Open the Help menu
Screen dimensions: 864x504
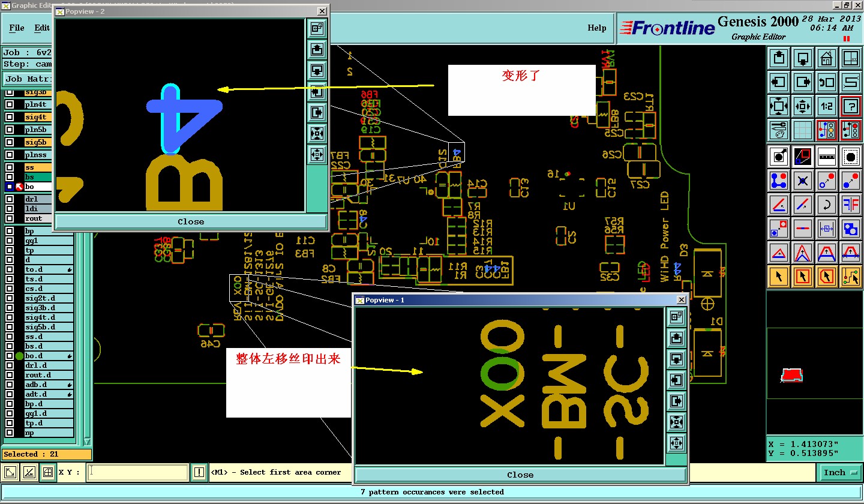click(x=596, y=28)
